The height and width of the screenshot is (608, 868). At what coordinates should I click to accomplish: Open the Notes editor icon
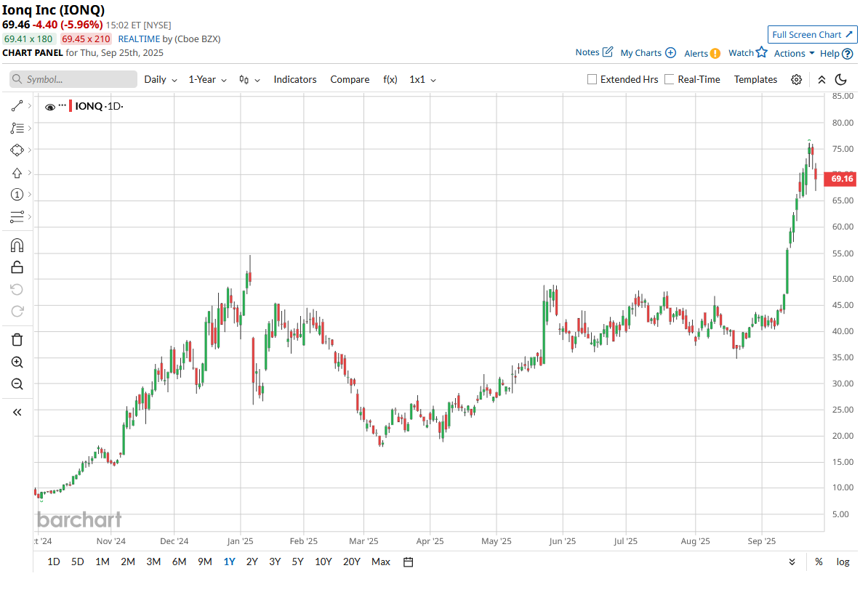(x=608, y=52)
